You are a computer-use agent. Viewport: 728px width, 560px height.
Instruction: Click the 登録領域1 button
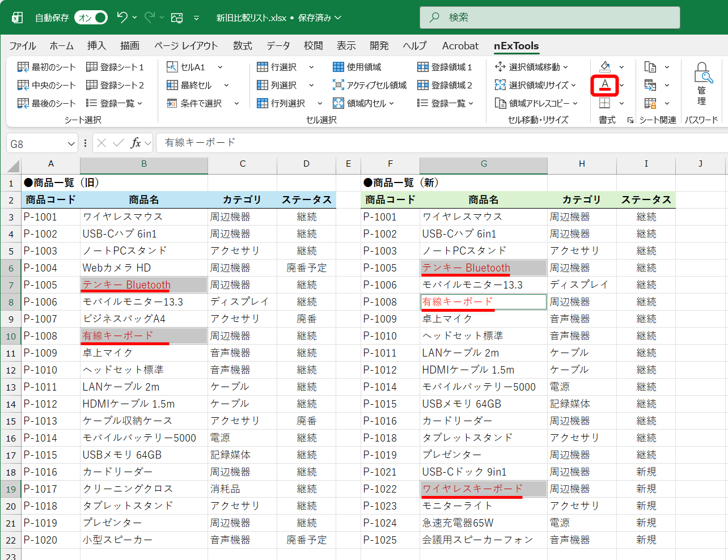(445, 67)
